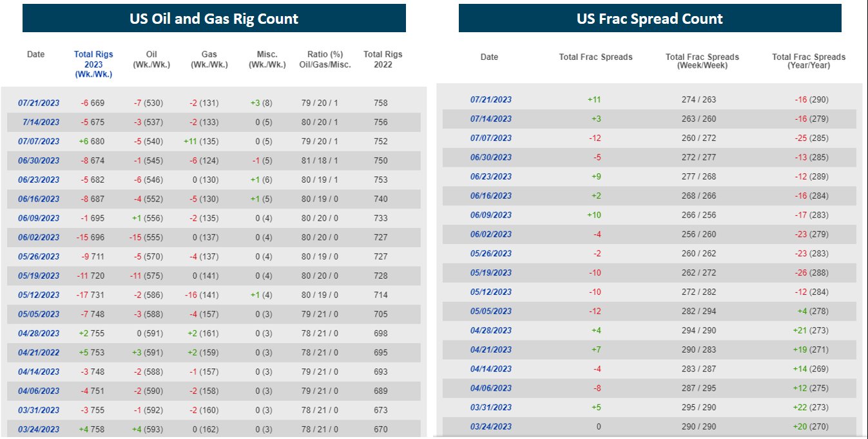Click the '+22 (273)' year/year cell
This screenshot has width=868, height=439.
pyautogui.click(x=811, y=407)
